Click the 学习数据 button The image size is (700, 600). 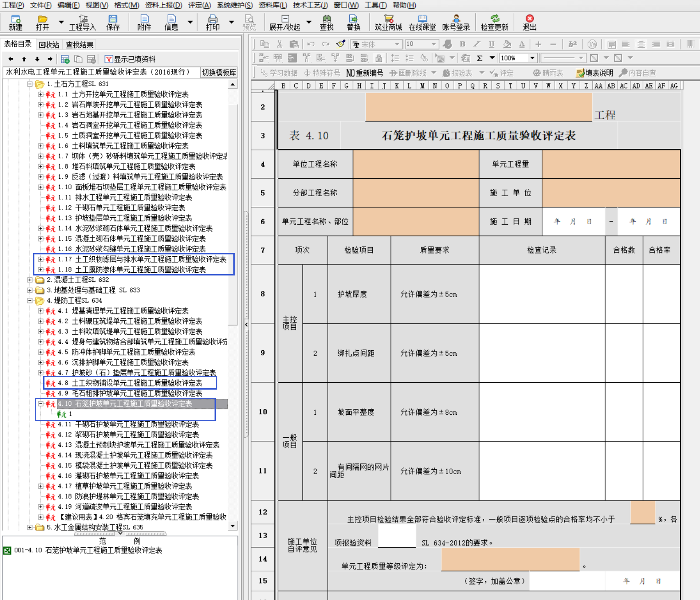[279, 73]
